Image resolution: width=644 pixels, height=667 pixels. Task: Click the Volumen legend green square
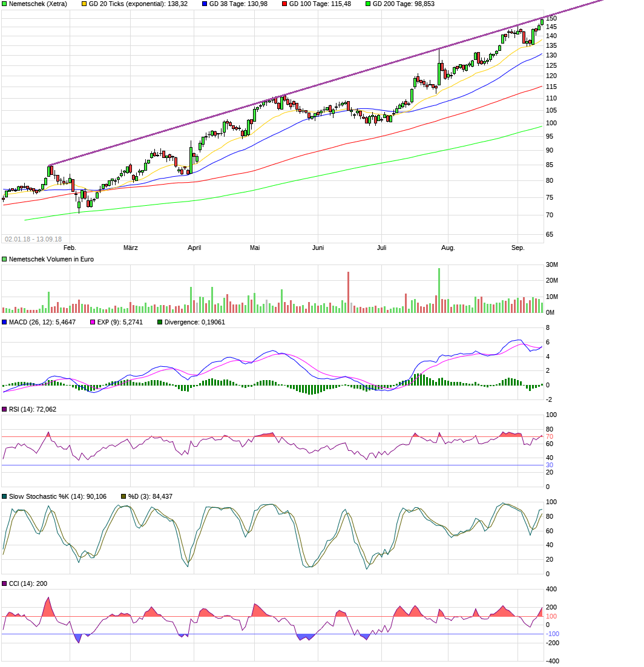tap(4, 259)
